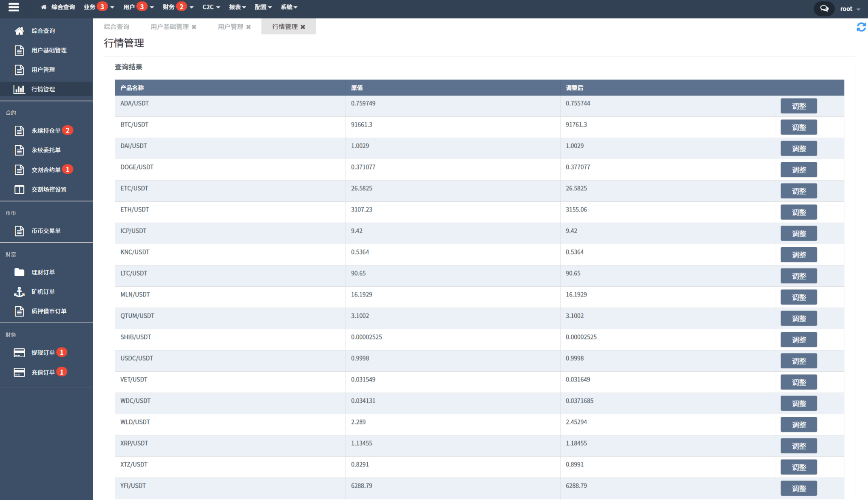868x500 pixels.
Task: Click card icon for 充值订单
Action: pos(19,372)
